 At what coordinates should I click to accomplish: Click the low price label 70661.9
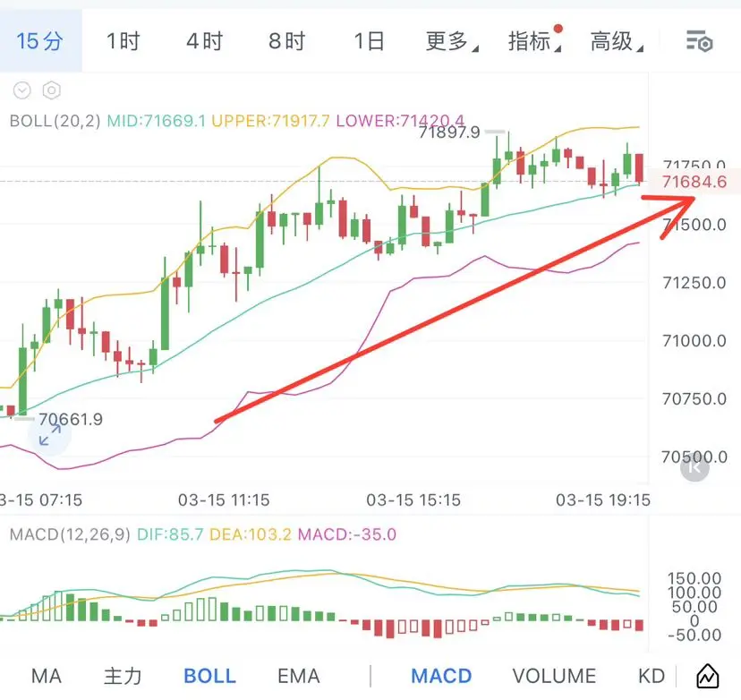71,419
